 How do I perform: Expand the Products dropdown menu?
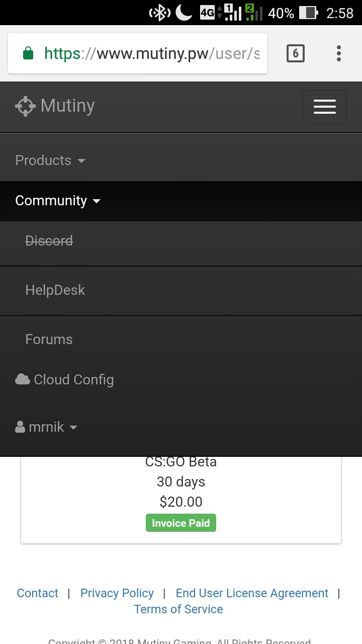coord(50,160)
